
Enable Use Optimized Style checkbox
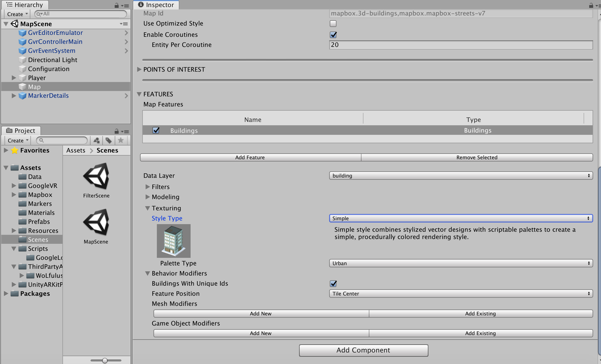333,24
